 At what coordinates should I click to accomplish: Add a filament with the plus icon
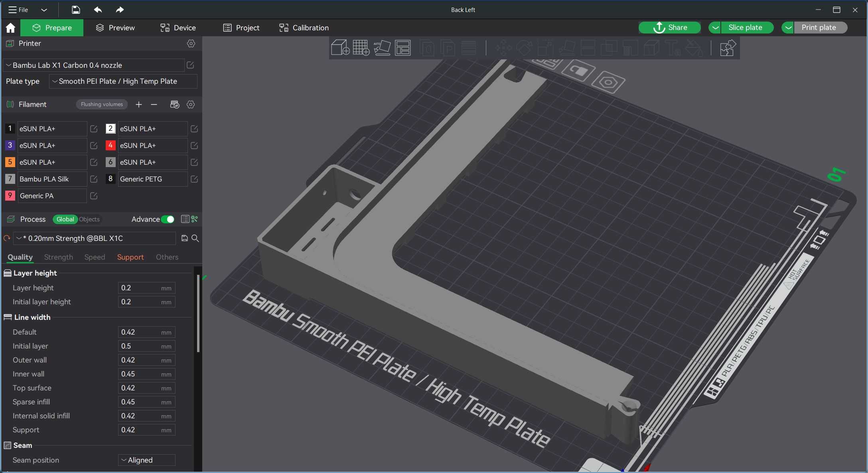pyautogui.click(x=138, y=104)
